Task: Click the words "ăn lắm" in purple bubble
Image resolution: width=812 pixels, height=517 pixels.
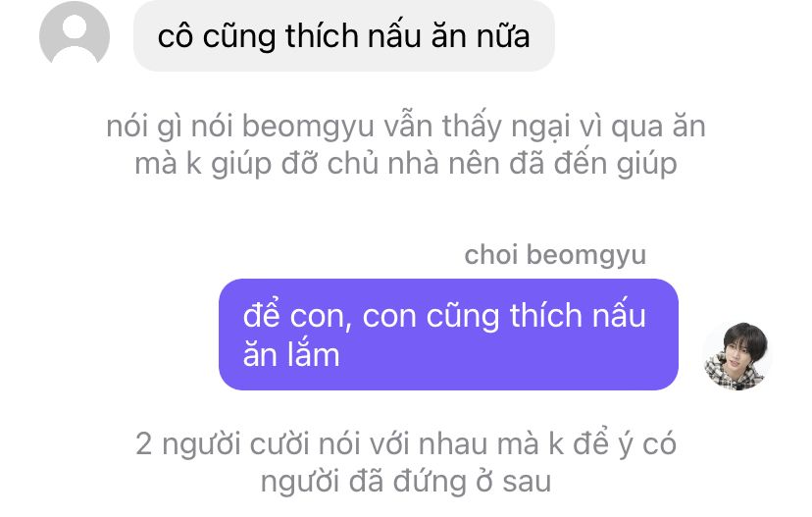Action: (291, 355)
